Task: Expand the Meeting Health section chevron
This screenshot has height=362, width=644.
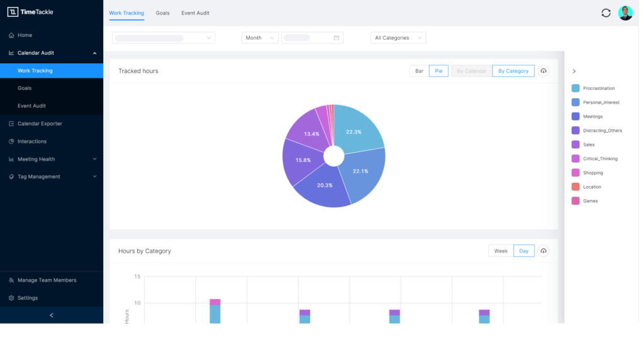Action: click(94, 159)
